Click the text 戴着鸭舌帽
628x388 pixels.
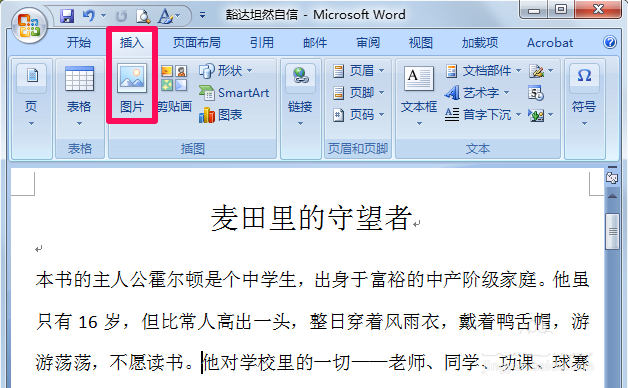[505, 322]
